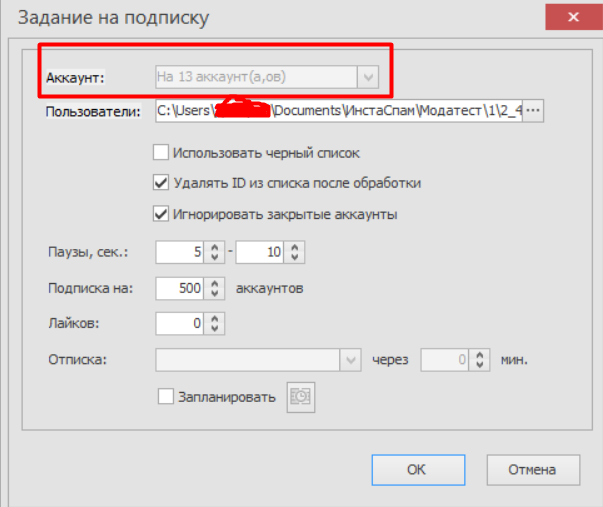Tick the Запланировать checkbox
The height and width of the screenshot is (507, 603).
coord(165,396)
